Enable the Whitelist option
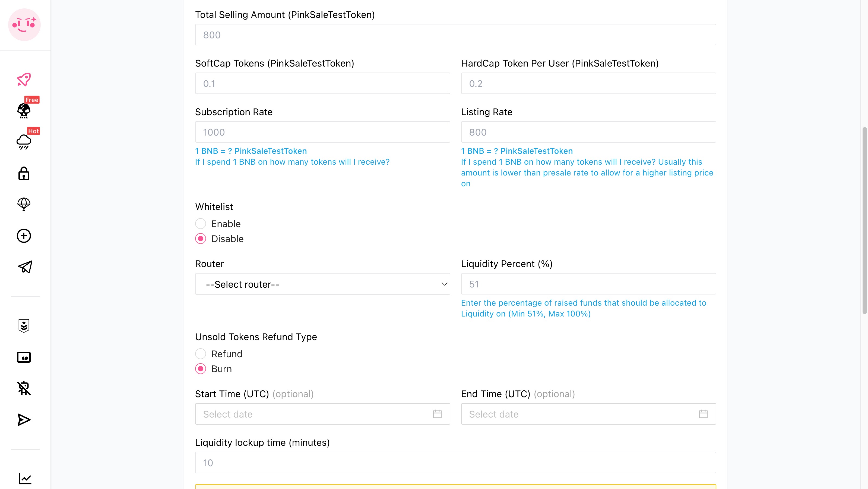868x489 pixels. [201, 224]
